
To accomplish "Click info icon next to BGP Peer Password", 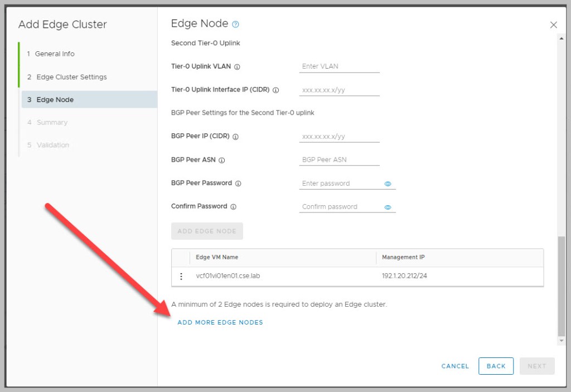I will (238, 183).
